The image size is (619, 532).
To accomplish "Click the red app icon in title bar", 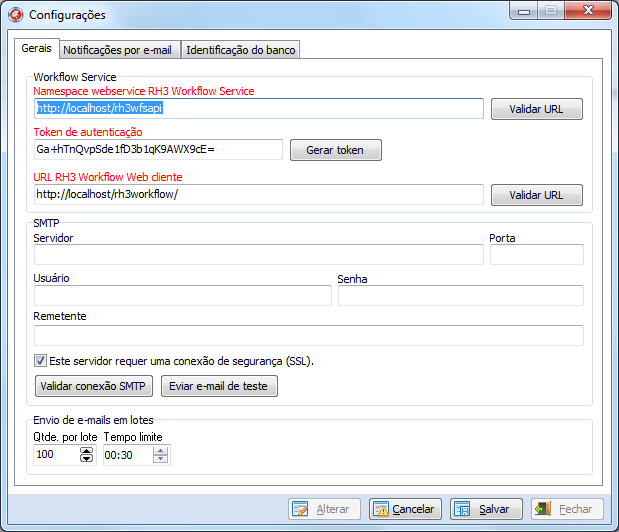I will (x=15, y=15).
